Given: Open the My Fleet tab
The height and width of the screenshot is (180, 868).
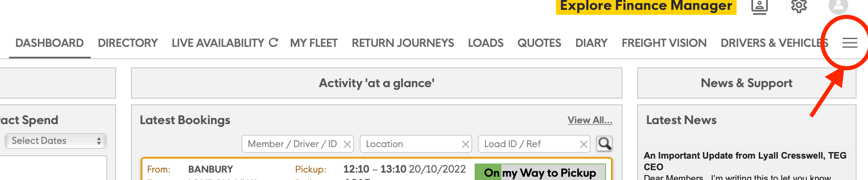Looking at the screenshot, I should point(314,43).
